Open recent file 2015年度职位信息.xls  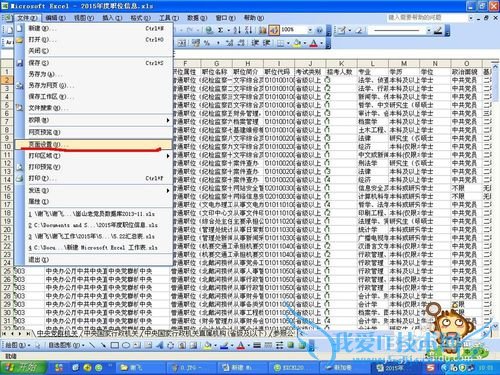point(93,225)
